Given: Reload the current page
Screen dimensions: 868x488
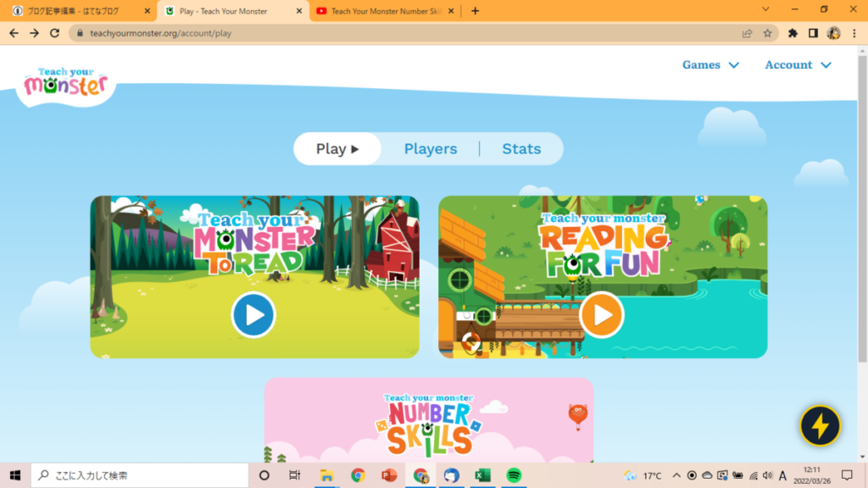Looking at the screenshot, I should point(55,33).
